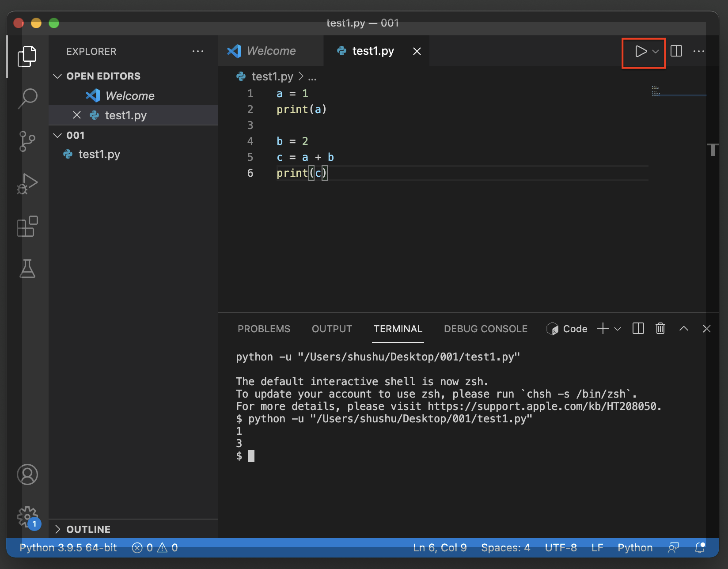Viewport: 728px width, 569px height.
Task: Switch to the OUTPUT panel tab
Action: tap(332, 329)
